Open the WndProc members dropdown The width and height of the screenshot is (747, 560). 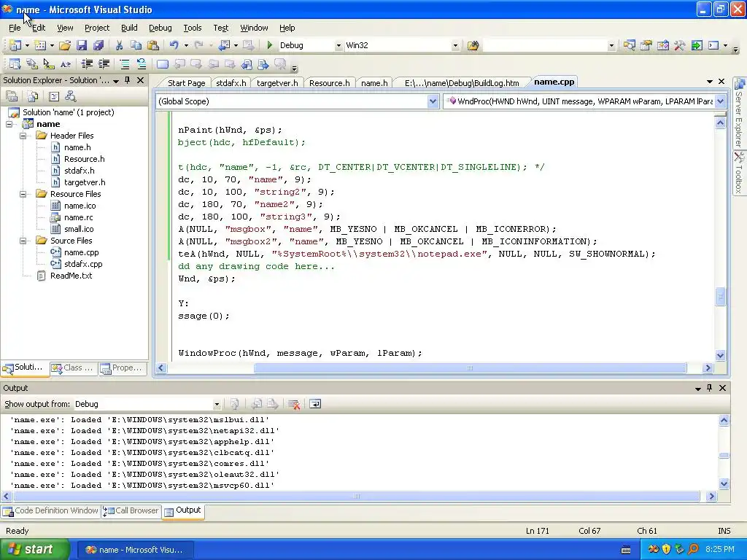[x=720, y=101]
